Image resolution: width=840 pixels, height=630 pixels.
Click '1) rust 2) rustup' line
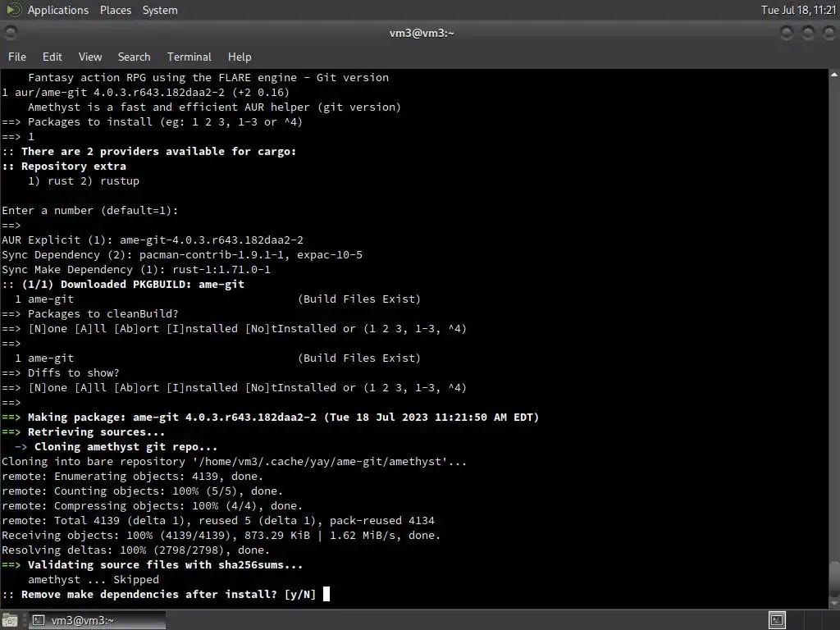pos(84,181)
